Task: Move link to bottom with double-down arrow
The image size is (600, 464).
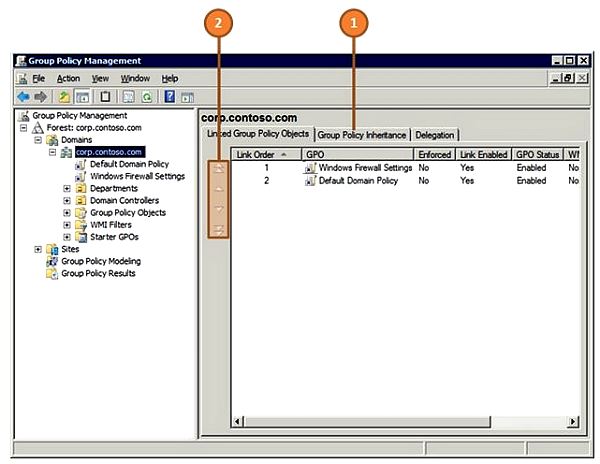Action: point(219,230)
